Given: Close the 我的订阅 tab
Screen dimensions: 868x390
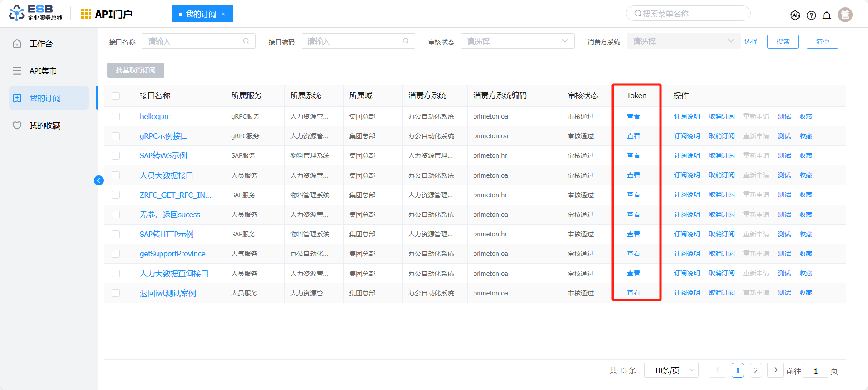Looking at the screenshot, I should click(x=223, y=14).
